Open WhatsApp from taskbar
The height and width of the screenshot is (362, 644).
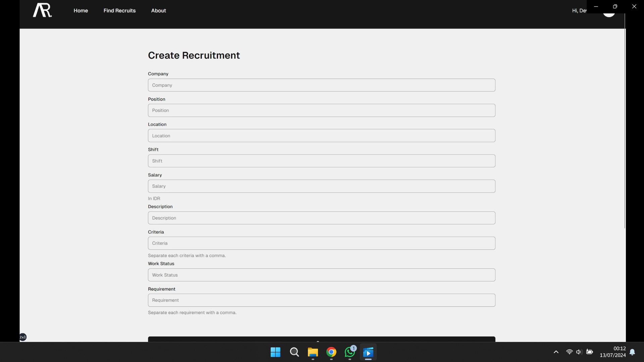click(x=350, y=352)
